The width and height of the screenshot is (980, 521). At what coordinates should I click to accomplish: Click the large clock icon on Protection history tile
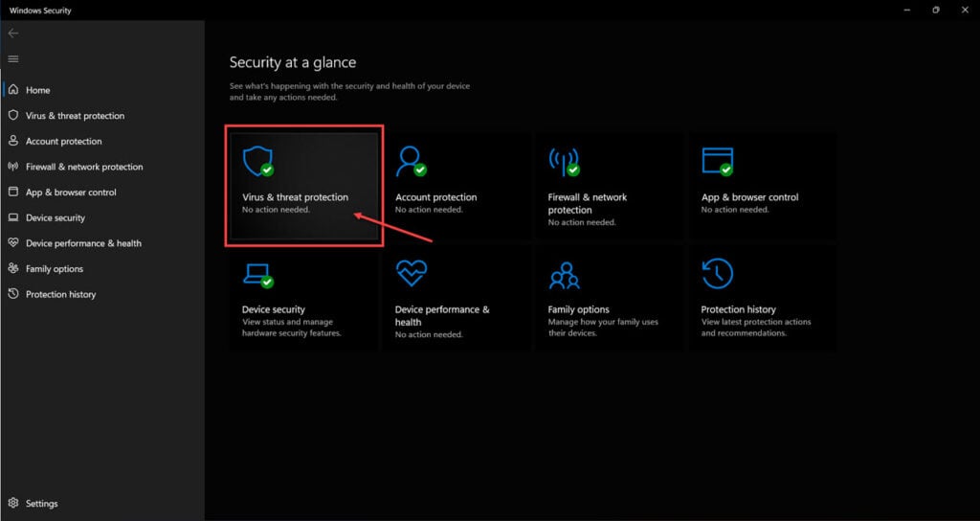pyautogui.click(x=717, y=274)
